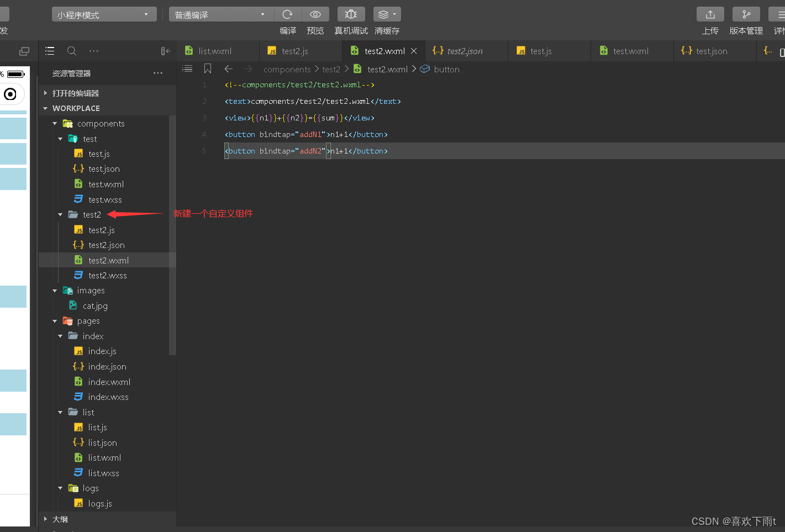
Task: Switch to test.js tab
Action: click(x=550, y=51)
